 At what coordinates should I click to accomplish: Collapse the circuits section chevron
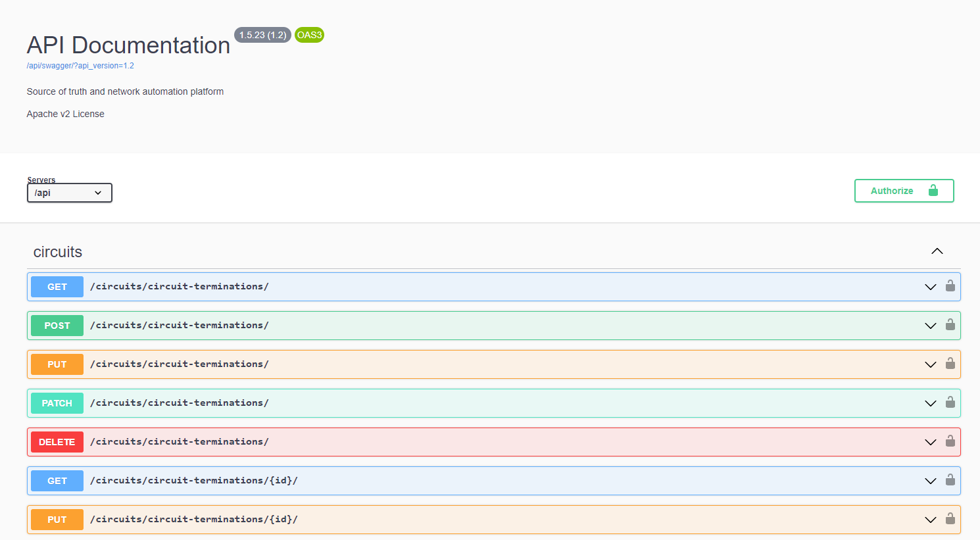pos(937,251)
